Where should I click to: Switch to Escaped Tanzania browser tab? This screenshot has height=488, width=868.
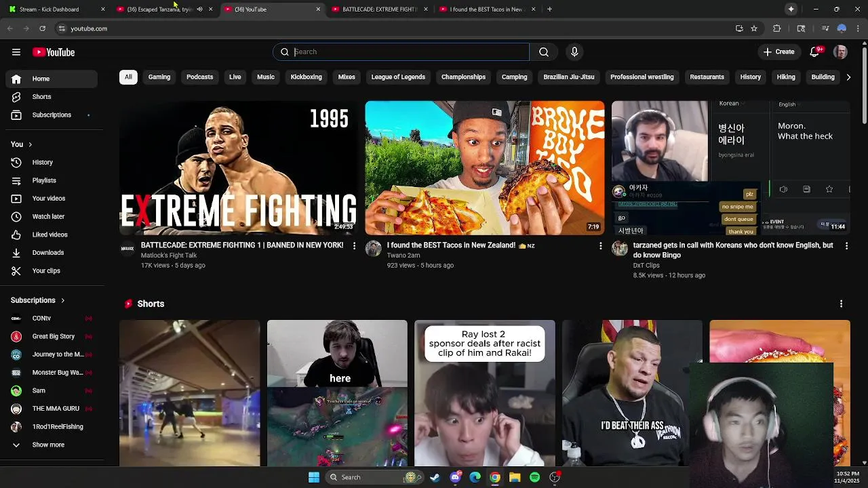tap(159, 9)
